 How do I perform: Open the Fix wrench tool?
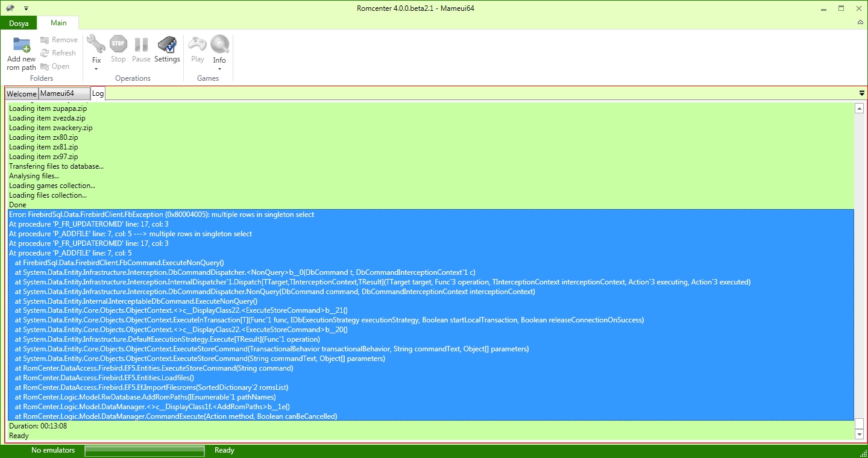pos(96,45)
